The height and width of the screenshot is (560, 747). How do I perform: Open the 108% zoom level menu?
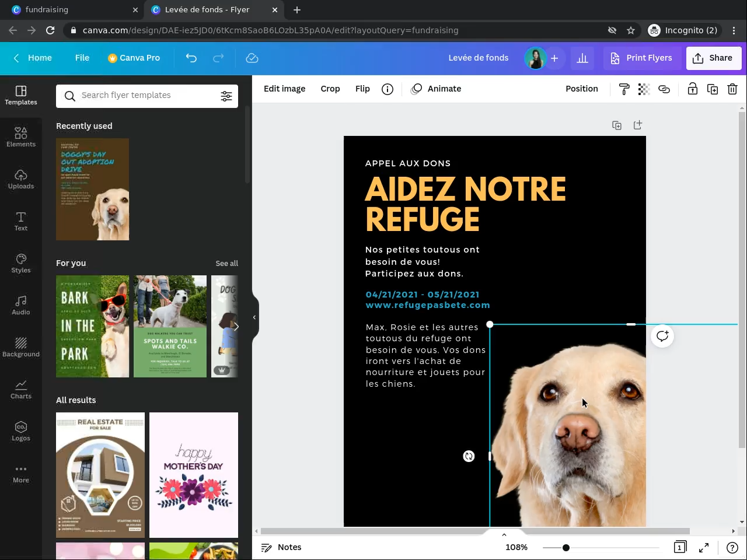pyautogui.click(x=516, y=547)
